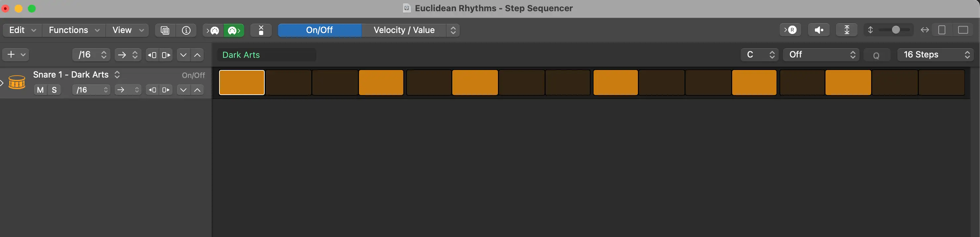Open the root note C dropdown
980x237 pixels.
759,54
